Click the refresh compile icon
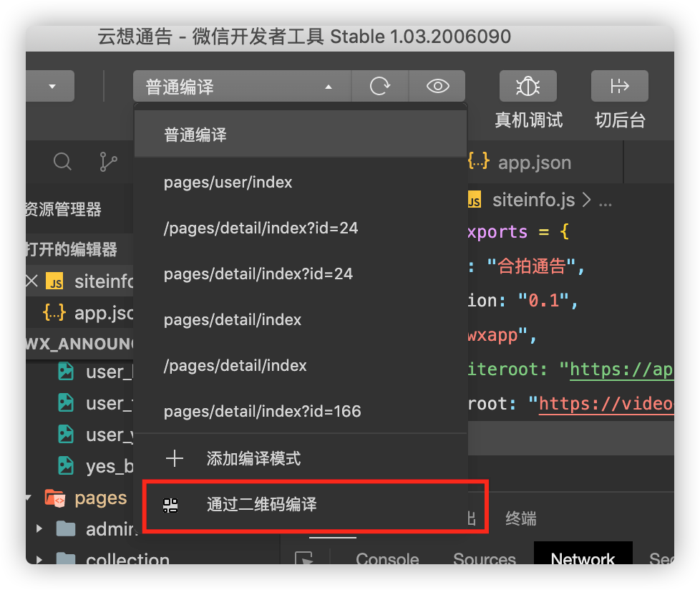 pyautogui.click(x=380, y=86)
